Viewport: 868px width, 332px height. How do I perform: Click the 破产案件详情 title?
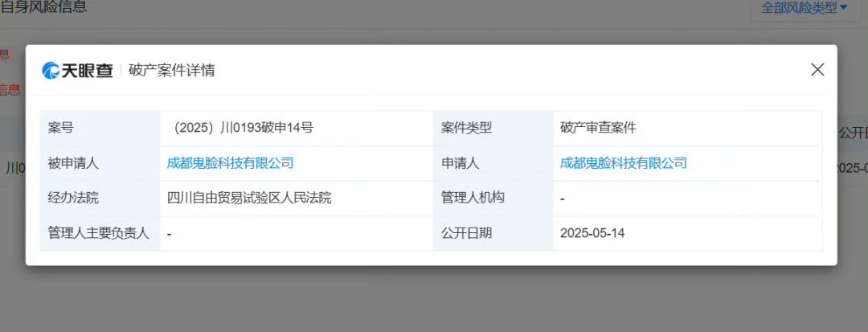click(x=172, y=71)
